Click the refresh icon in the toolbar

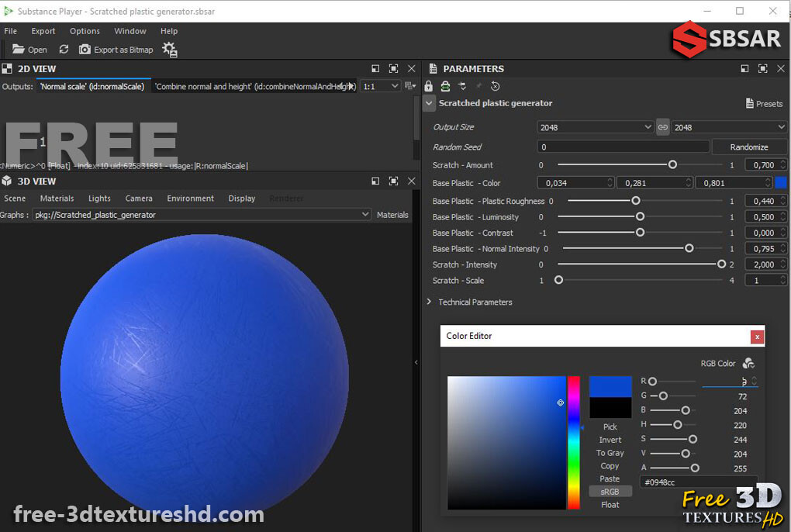[64, 49]
